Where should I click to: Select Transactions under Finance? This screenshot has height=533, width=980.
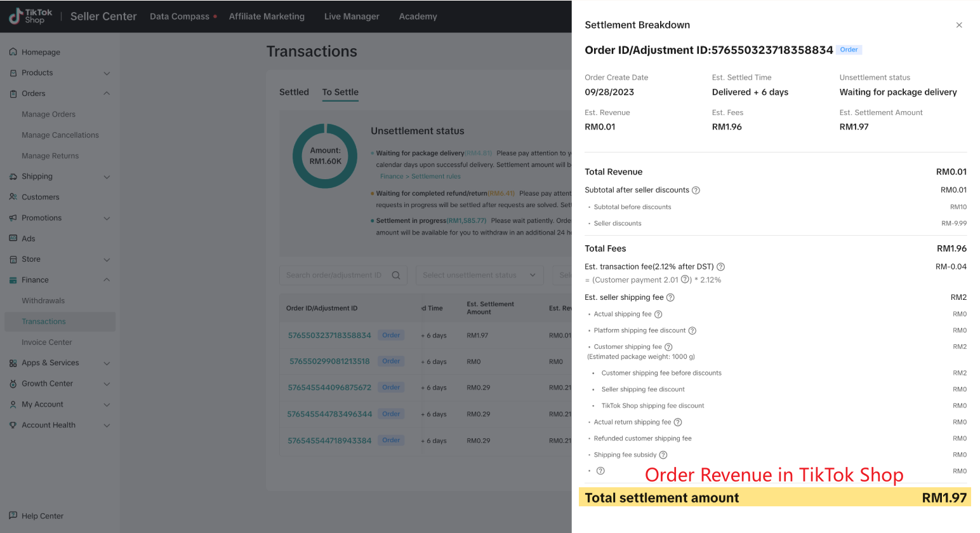[60, 321]
